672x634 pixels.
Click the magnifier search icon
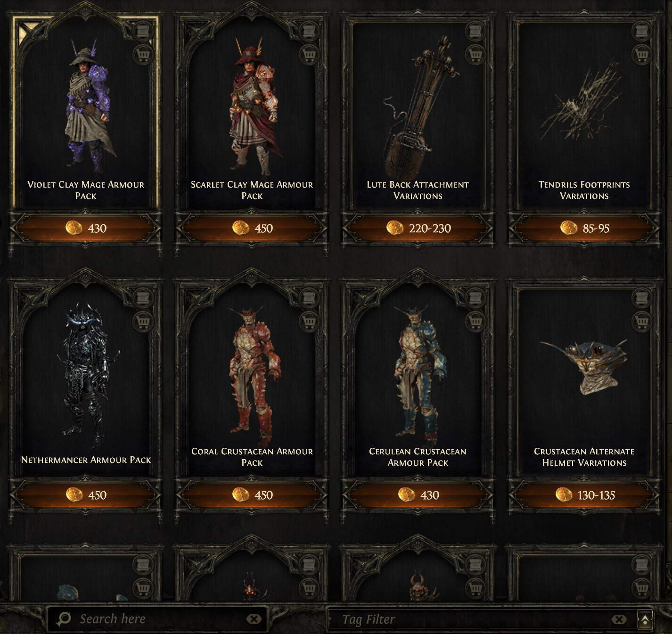(x=63, y=619)
